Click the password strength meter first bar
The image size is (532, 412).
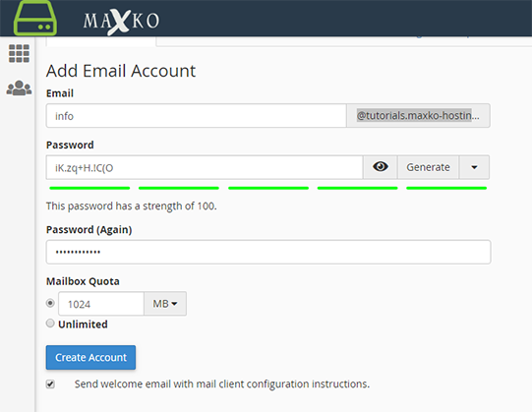click(89, 188)
